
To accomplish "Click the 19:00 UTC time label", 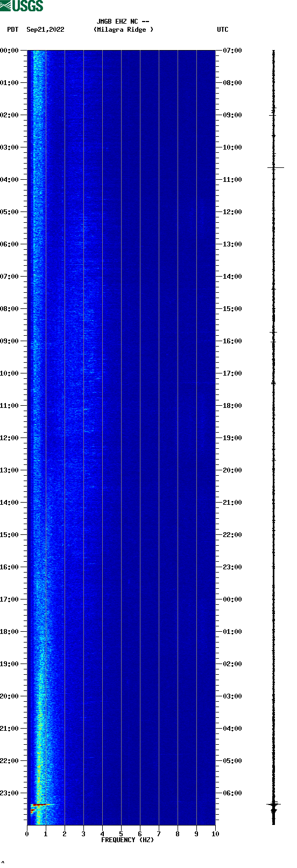I will 232,438.
